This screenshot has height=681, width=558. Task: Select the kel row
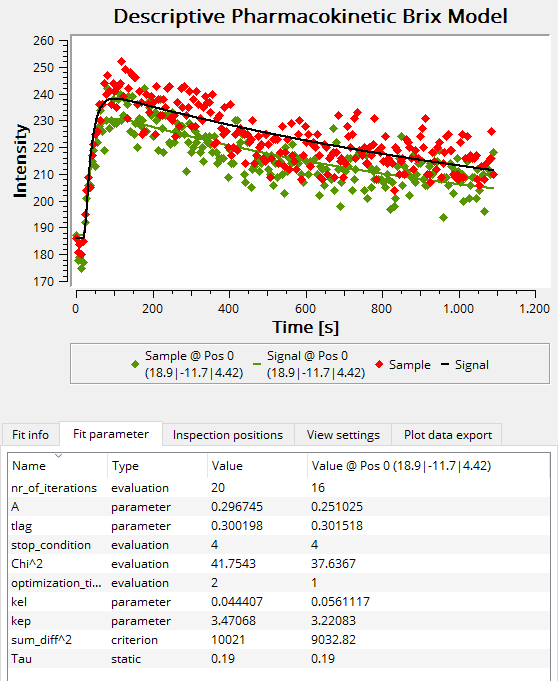pos(279,602)
